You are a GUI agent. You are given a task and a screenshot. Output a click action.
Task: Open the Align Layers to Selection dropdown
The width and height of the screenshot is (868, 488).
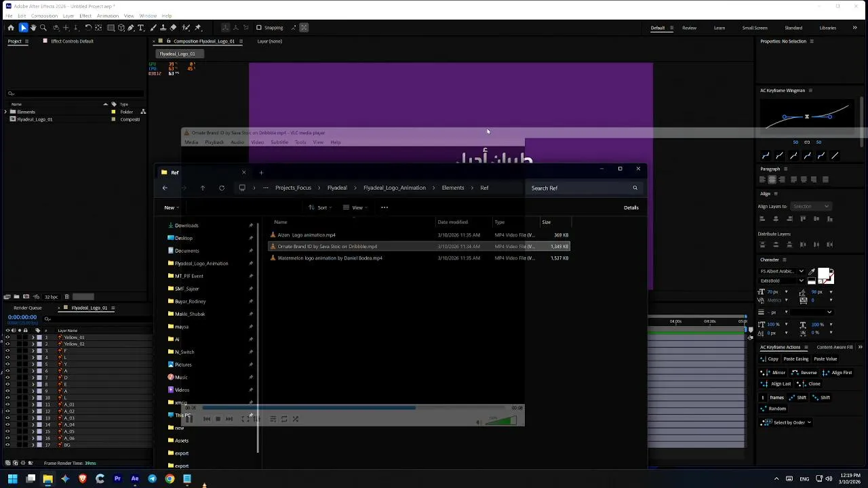[812, 207]
